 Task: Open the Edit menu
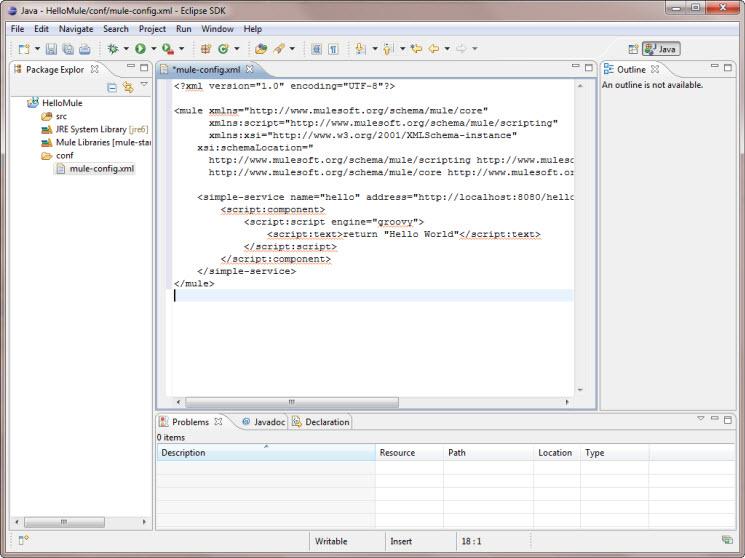pyautogui.click(x=41, y=29)
